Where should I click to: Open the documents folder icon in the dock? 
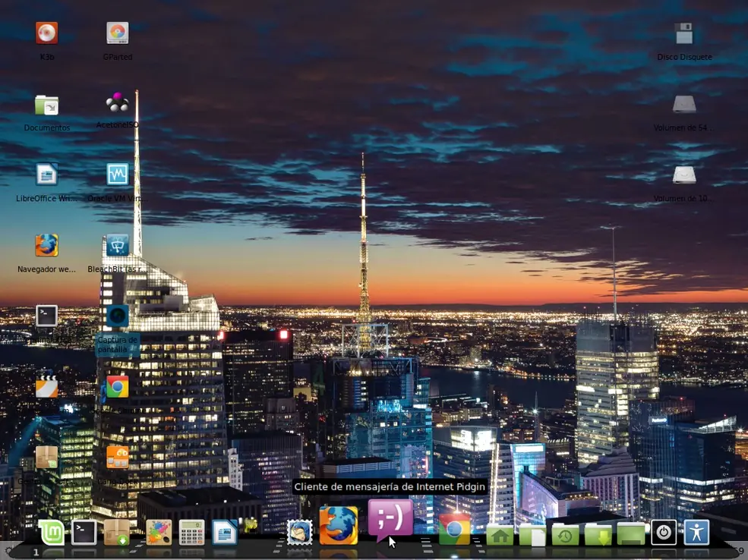click(x=532, y=533)
